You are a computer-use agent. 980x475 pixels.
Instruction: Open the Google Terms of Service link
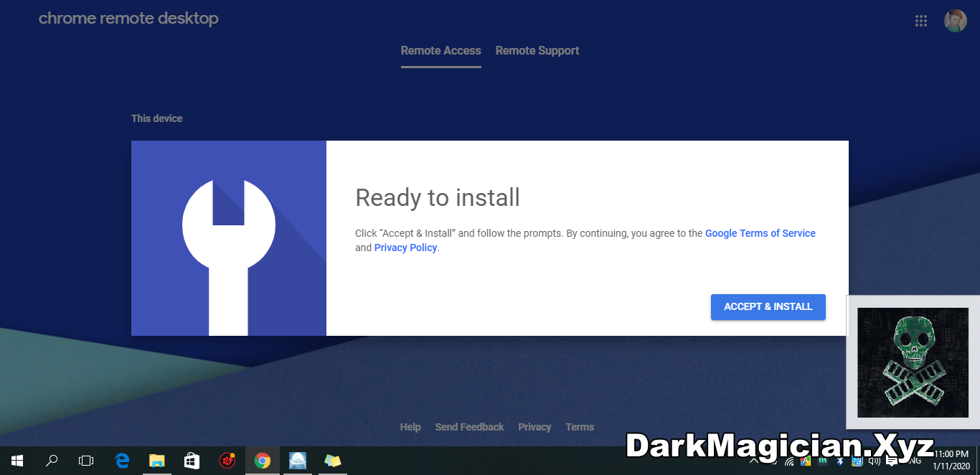pos(760,233)
